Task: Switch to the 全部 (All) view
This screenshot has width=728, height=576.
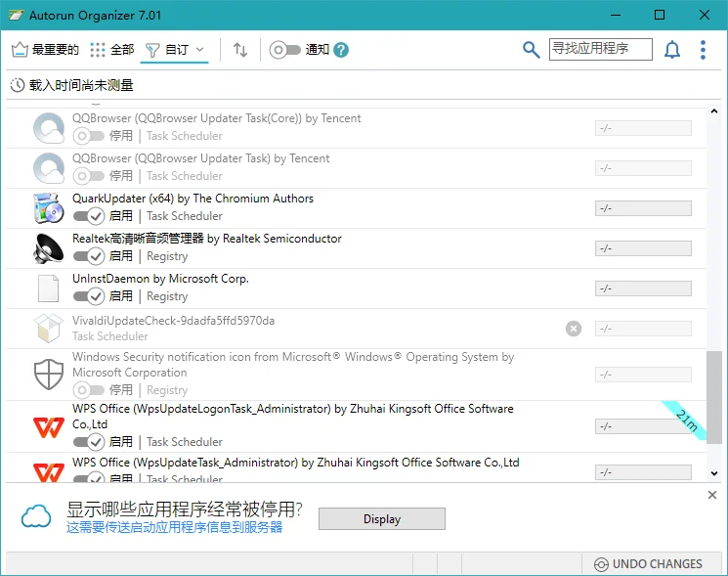Action: tap(112, 49)
